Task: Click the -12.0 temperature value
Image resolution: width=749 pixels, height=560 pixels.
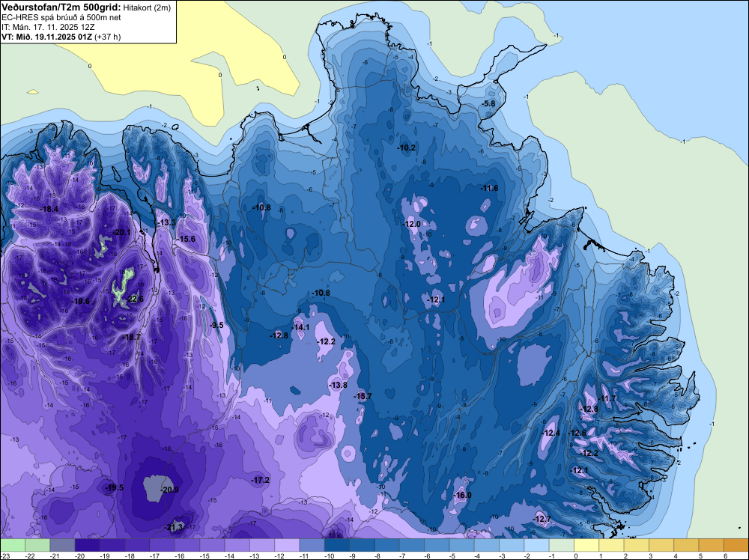Action: pyautogui.click(x=412, y=224)
